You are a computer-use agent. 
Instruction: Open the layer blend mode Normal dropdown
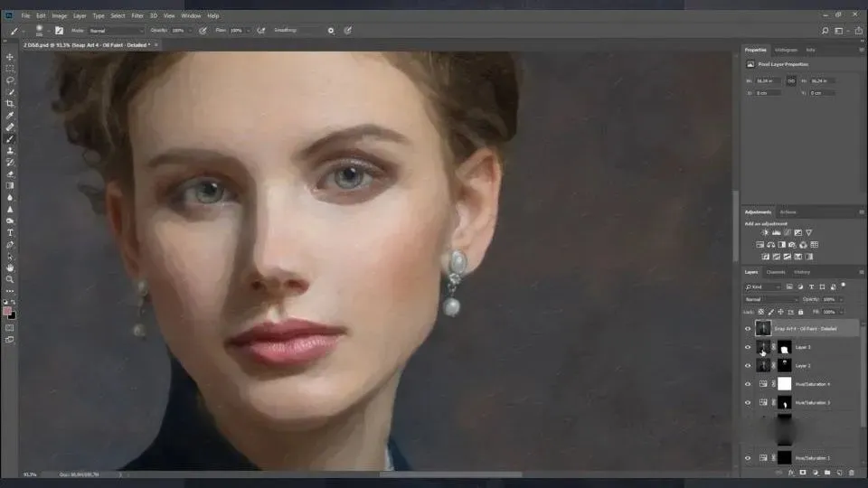[770, 299]
